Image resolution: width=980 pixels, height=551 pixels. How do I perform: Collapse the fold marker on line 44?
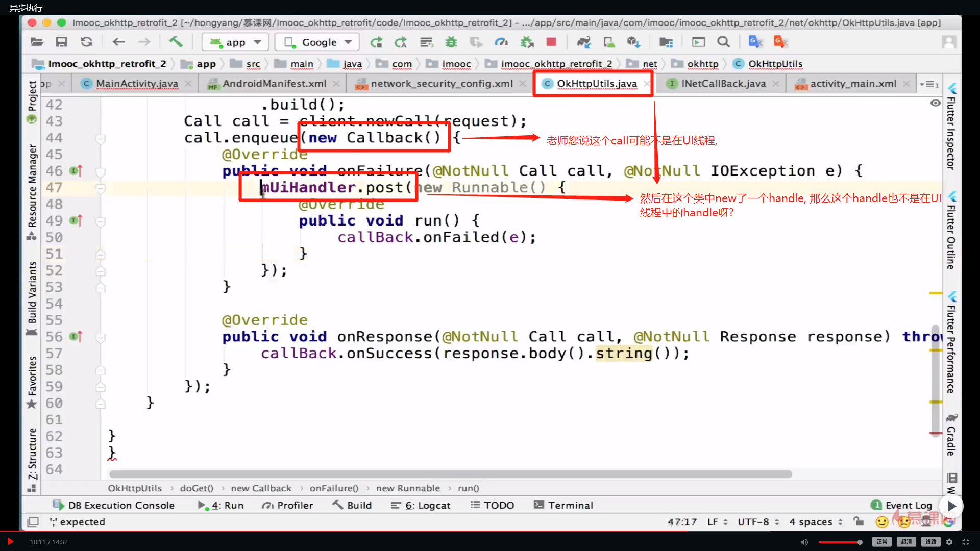click(x=101, y=138)
